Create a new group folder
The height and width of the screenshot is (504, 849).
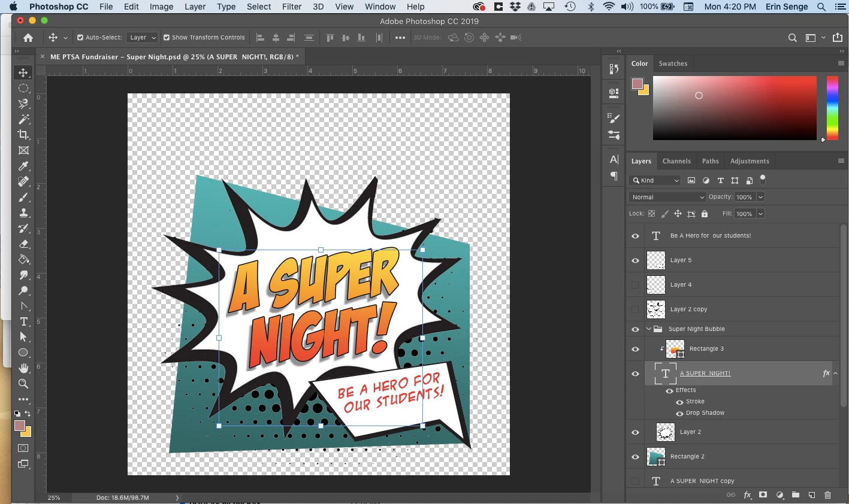point(796,495)
